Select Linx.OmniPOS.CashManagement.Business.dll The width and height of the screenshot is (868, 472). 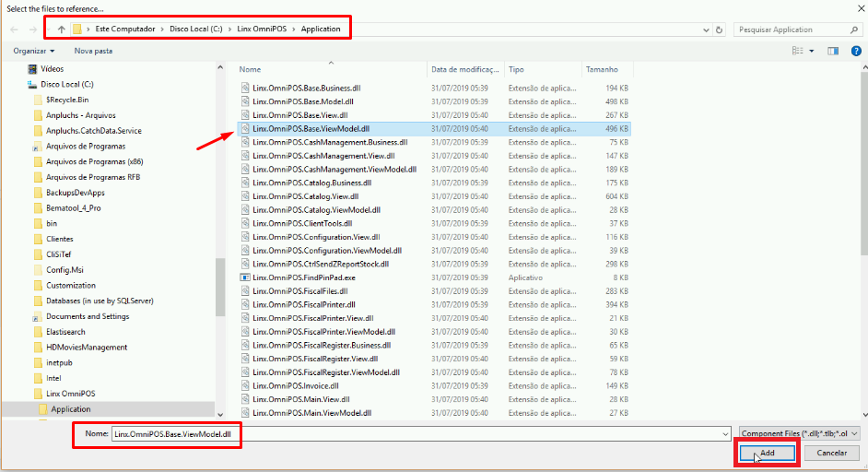(330, 142)
